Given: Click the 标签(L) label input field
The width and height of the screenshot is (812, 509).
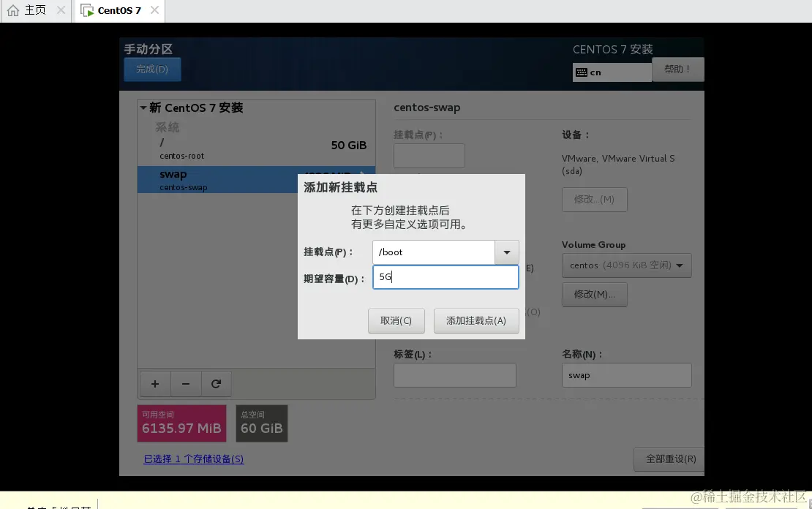Looking at the screenshot, I should tap(455, 375).
